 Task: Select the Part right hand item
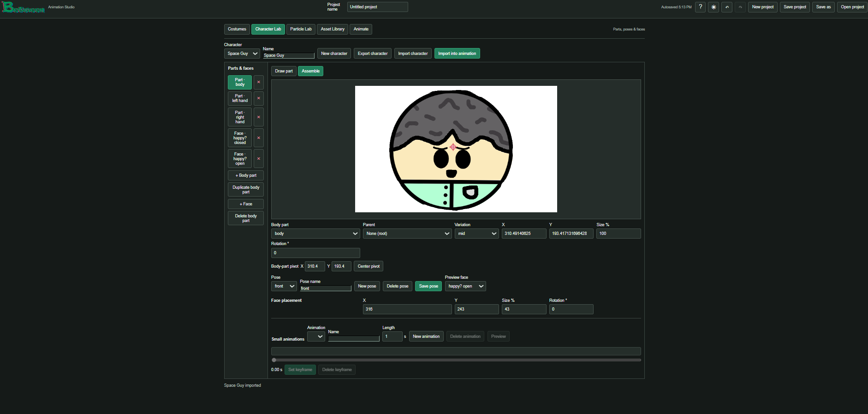click(240, 117)
